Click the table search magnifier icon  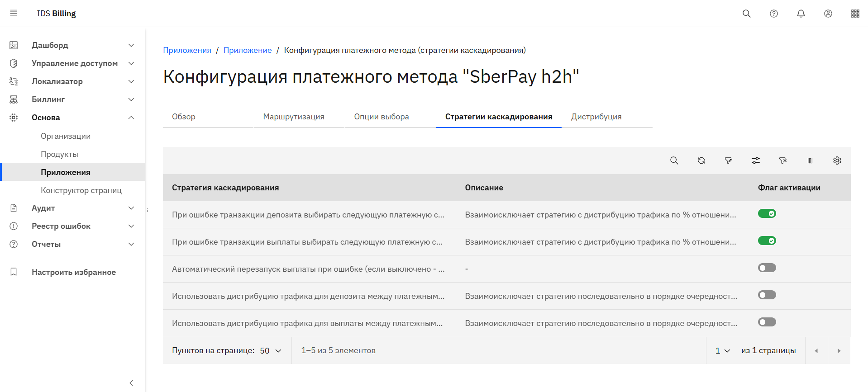pos(674,161)
